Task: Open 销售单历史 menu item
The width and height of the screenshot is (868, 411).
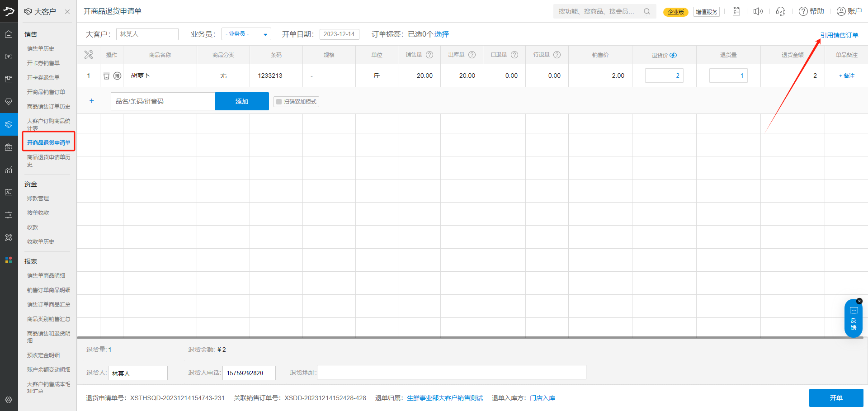Action: click(x=41, y=48)
